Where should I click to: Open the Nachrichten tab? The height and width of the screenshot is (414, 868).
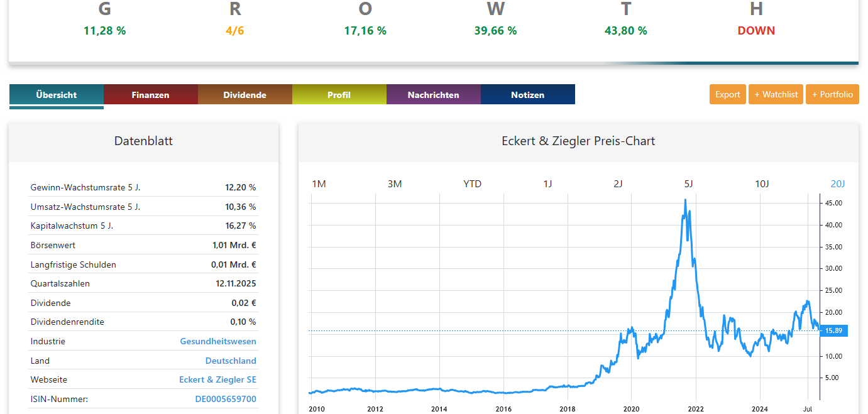tap(433, 95)
